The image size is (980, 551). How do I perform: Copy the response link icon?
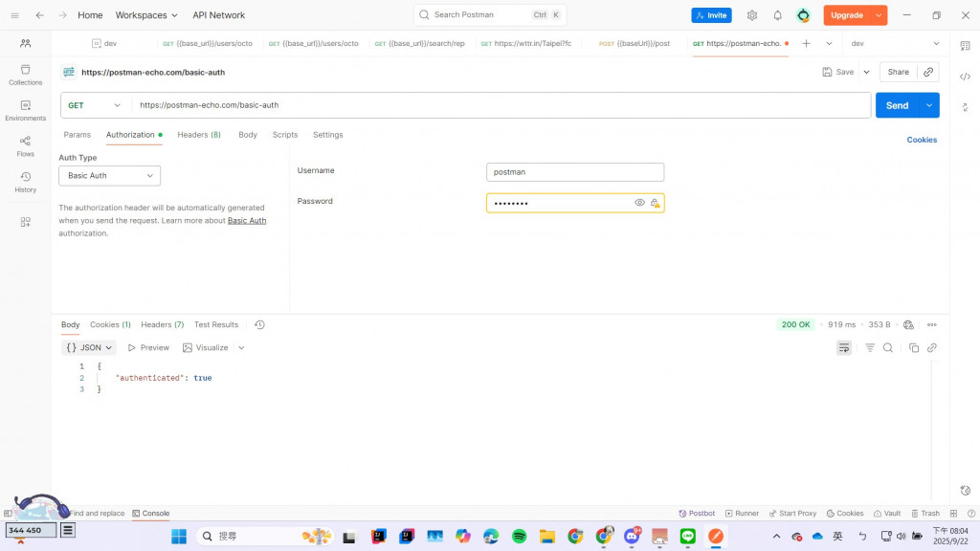(932, 347)
